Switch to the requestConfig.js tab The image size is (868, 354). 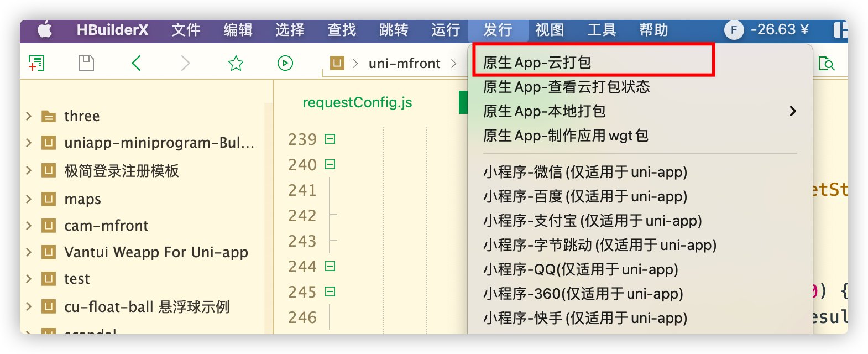pos(357,102)
